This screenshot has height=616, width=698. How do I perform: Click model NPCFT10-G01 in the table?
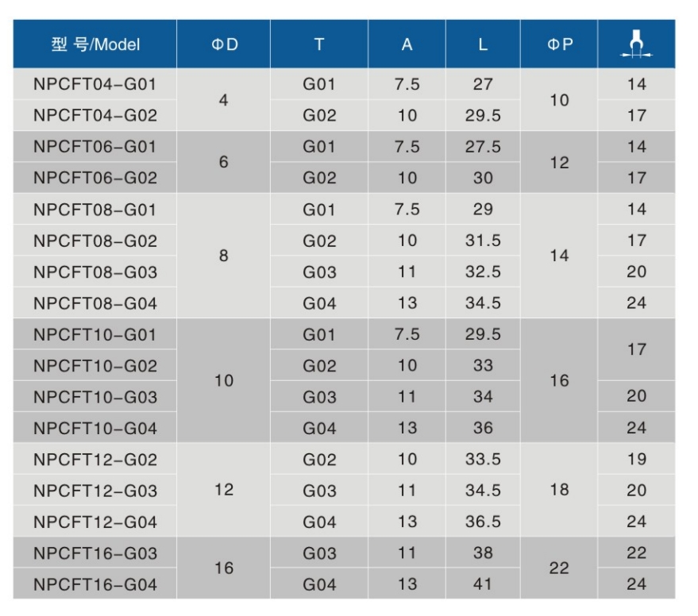95,334
